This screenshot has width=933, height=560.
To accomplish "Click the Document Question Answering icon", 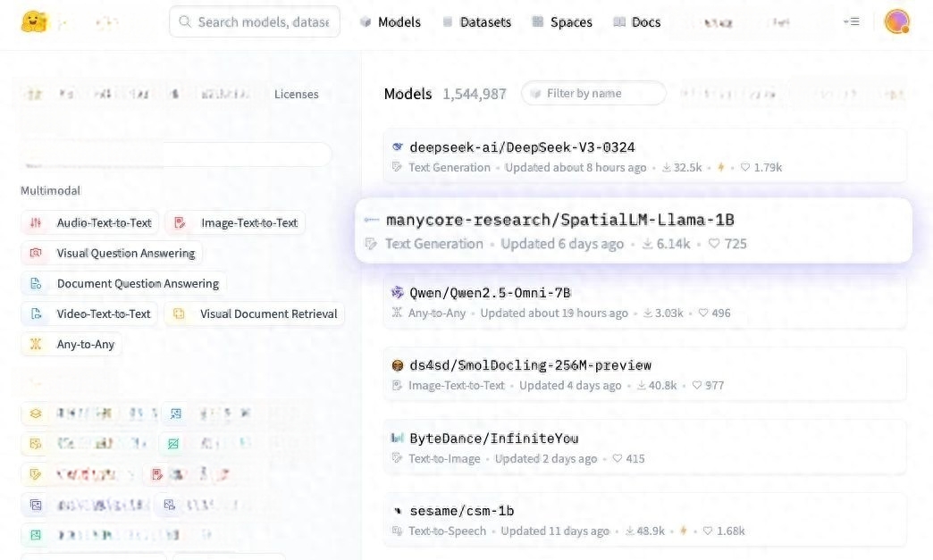I will click(36, 283).
